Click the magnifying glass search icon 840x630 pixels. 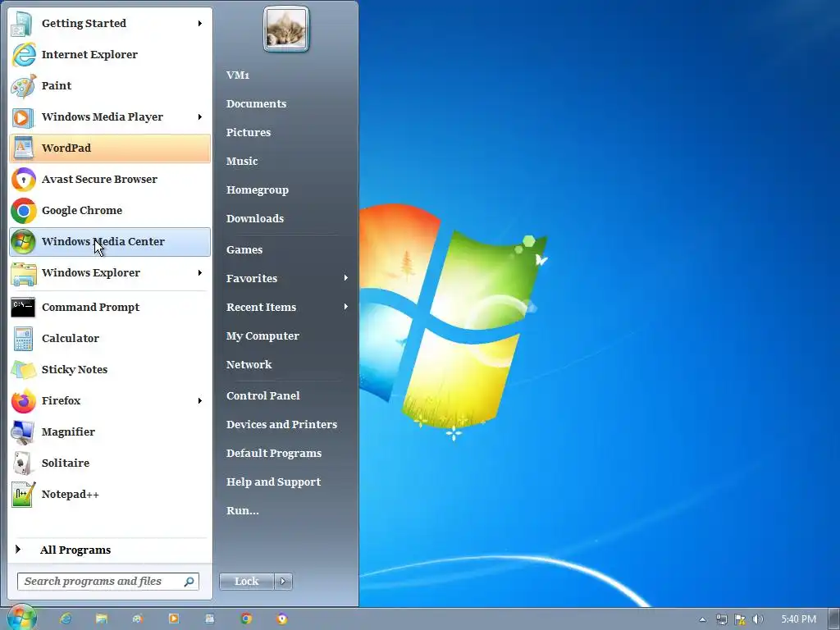coord(189,582)
